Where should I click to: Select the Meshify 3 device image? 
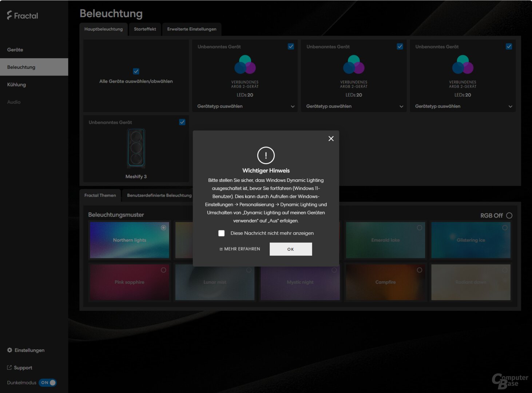(136, 148)
